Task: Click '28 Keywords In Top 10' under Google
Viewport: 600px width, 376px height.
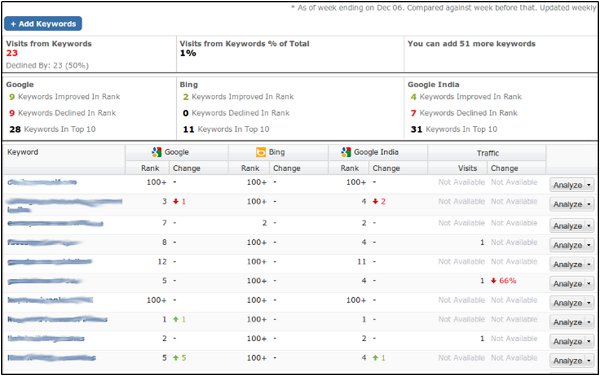Action: (52, 129)
